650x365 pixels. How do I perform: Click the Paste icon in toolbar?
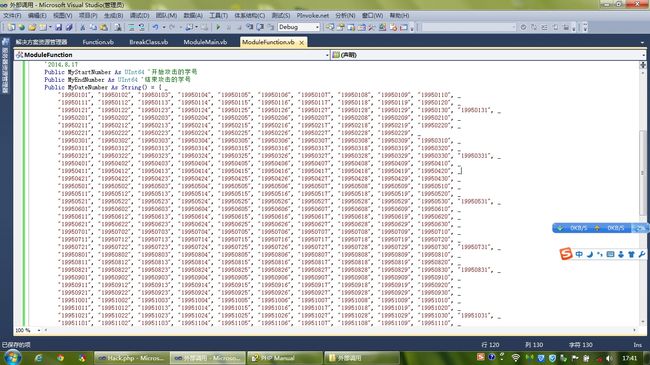[x=104, y=27]
